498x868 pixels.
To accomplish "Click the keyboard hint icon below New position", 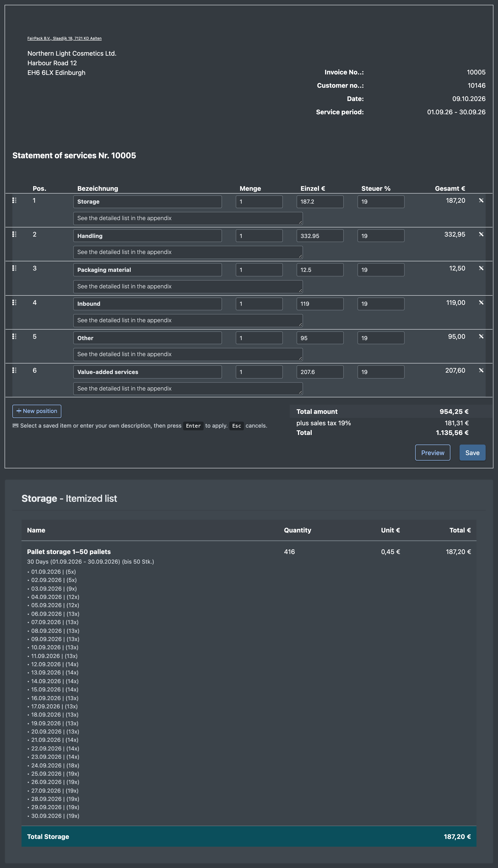I will (x=15, y=426).
